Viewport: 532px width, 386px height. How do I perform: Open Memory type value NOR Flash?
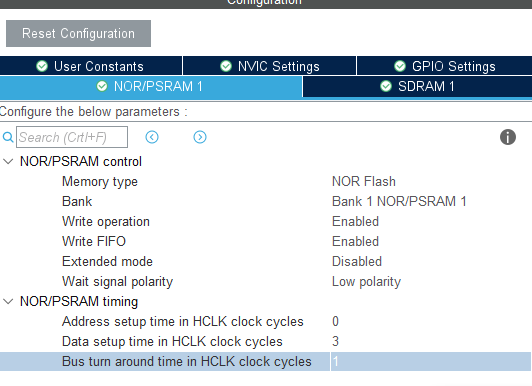pos(364,181)
